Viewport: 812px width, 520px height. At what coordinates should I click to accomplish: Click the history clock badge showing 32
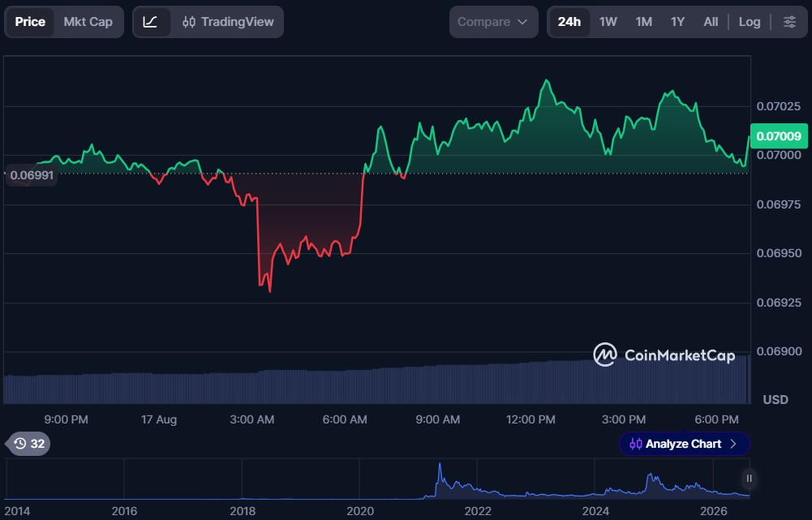click(29, 444)
